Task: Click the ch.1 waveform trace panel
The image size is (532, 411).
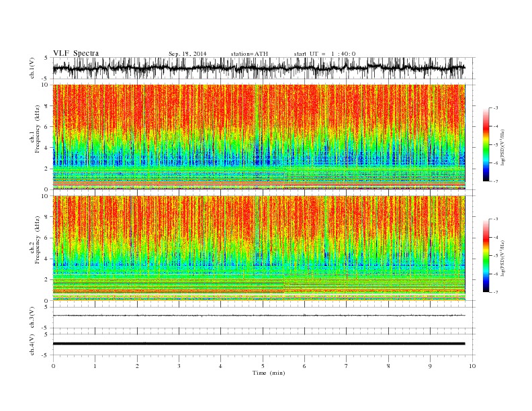Action: pos(264,68)
